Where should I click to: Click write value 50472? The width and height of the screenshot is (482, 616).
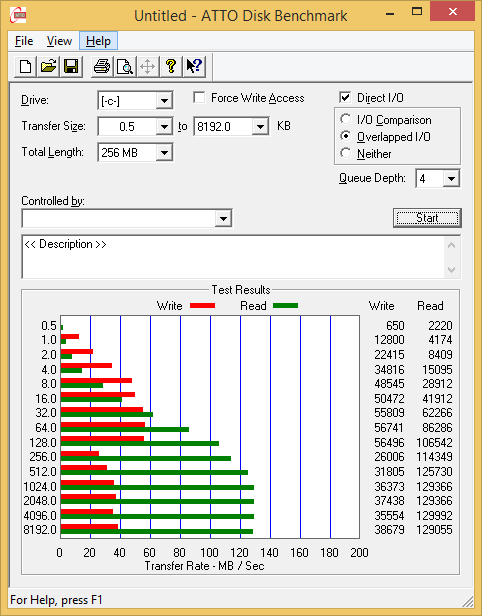[389, 399]
